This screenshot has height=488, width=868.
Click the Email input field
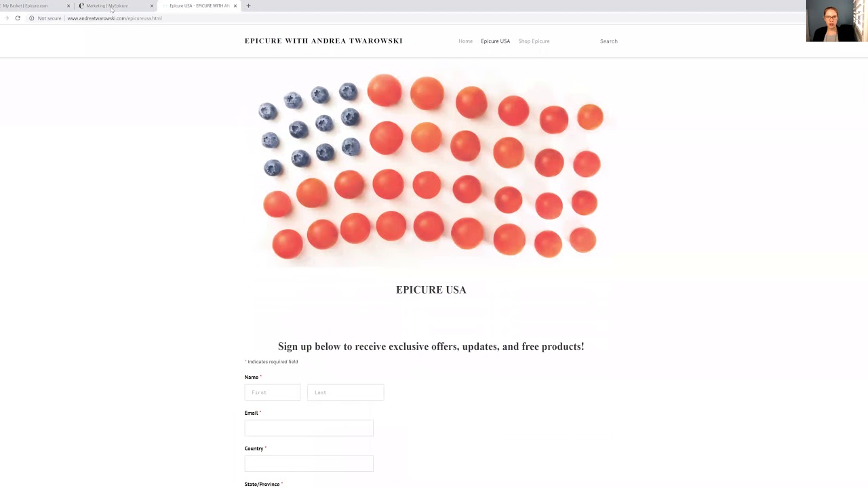click(309, 428)
